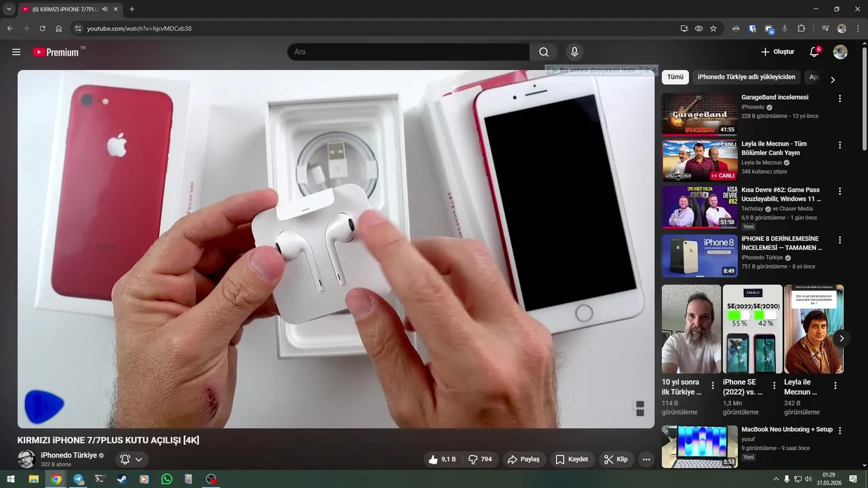868x488 pixels.
Task: Select the iPhonedo Türkiye adlı yükleyiciden chip
Action: pos(746,77)
